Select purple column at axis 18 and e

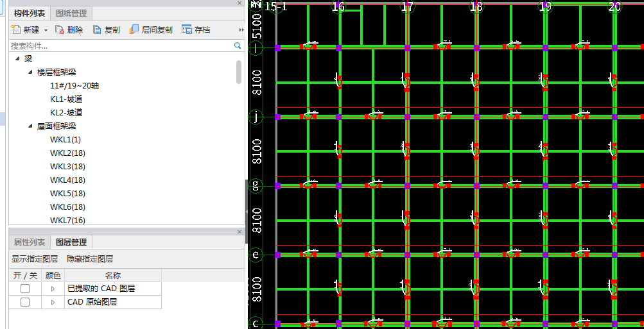click(x=476, y=255)
